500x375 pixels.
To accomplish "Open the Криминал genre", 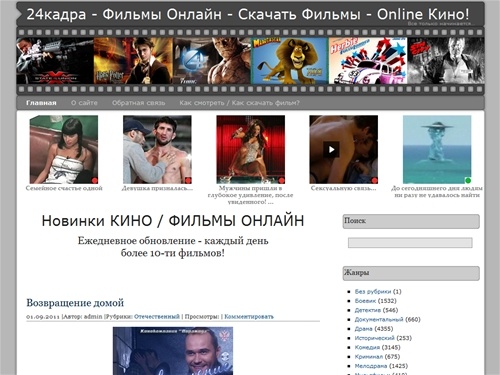I will click(369, 357).
